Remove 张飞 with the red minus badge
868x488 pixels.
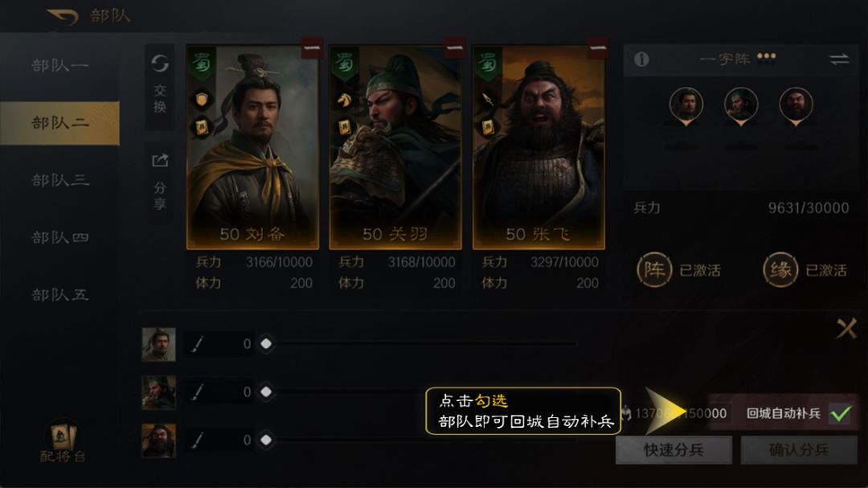click(598, 48)
